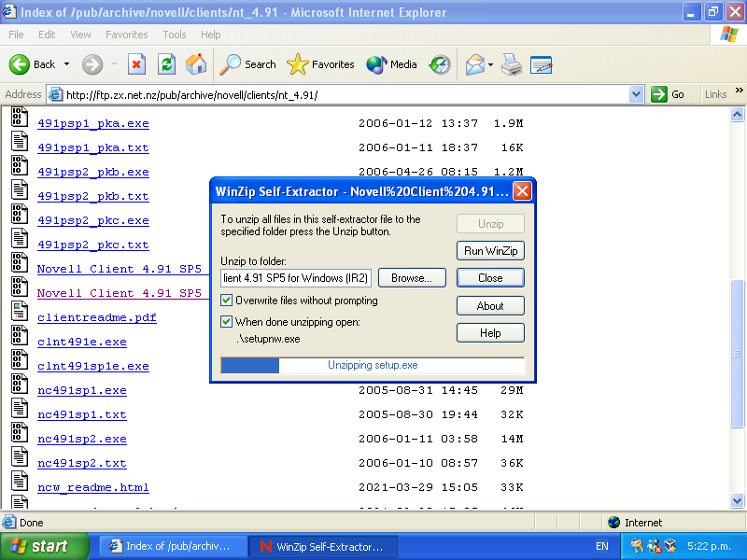Screen dimensions: 747x560
Task: Click the Forward arrow icon
Action: pos(92,64)
